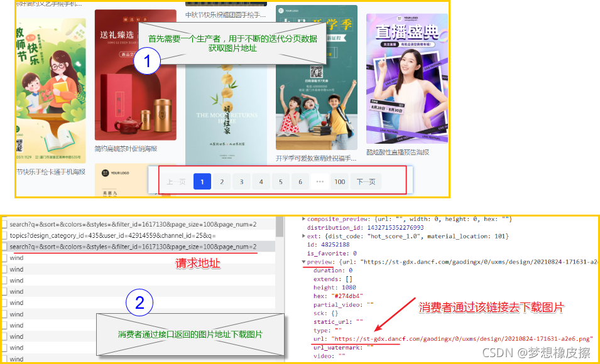Click the url value ending a2e6.png

(x=462, y=339)
